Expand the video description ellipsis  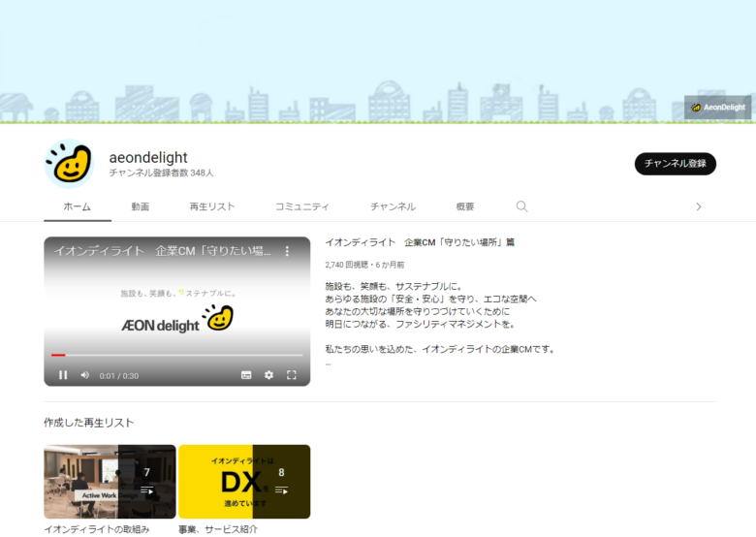(x=328, y=363)
